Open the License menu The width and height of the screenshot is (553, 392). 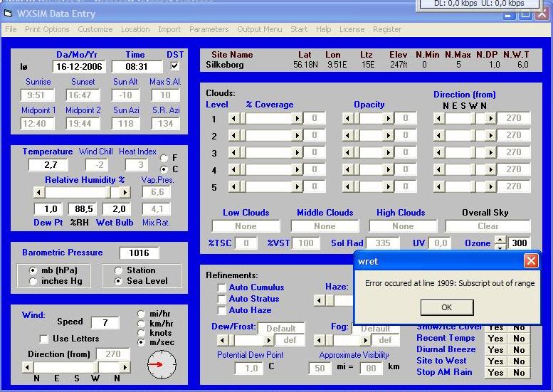coord(352,29)
